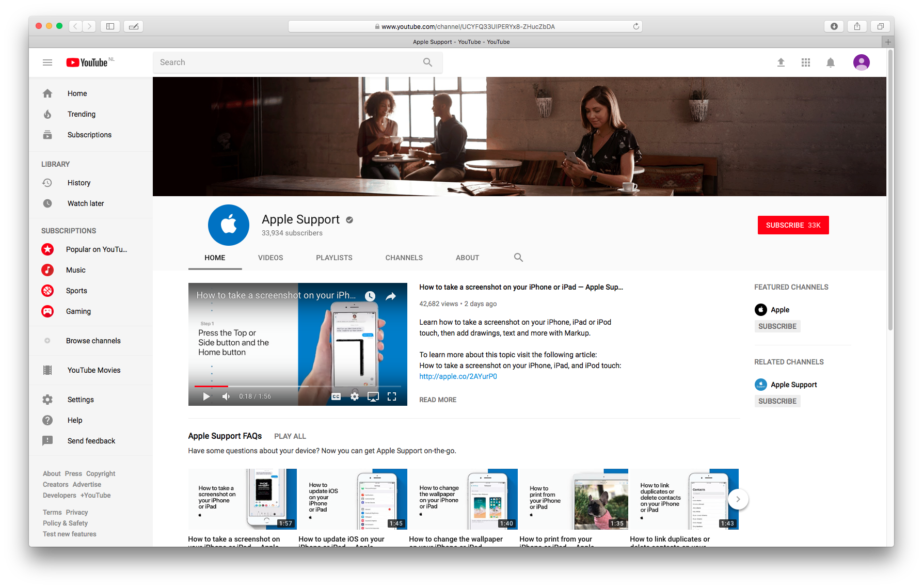The image size is (923, 588).
Task: Click the Watch later clock on video
Action: point(370,296)
